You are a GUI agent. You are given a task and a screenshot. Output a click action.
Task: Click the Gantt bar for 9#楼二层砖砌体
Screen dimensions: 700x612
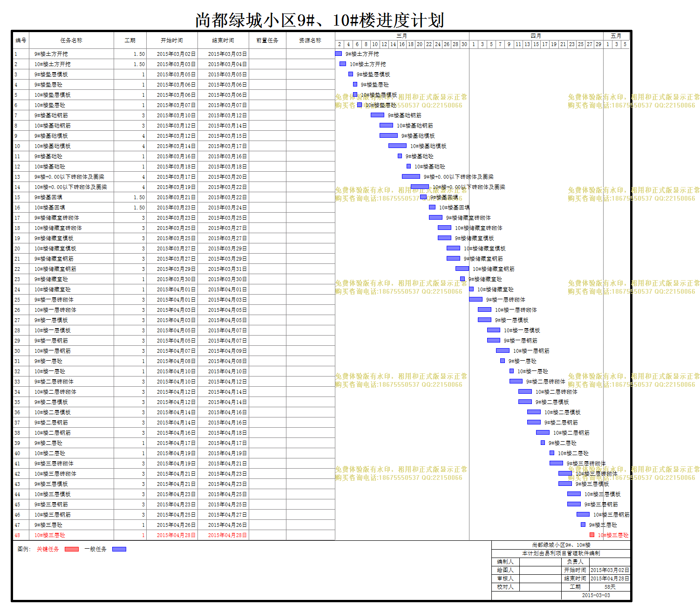[x=516, y=381]
